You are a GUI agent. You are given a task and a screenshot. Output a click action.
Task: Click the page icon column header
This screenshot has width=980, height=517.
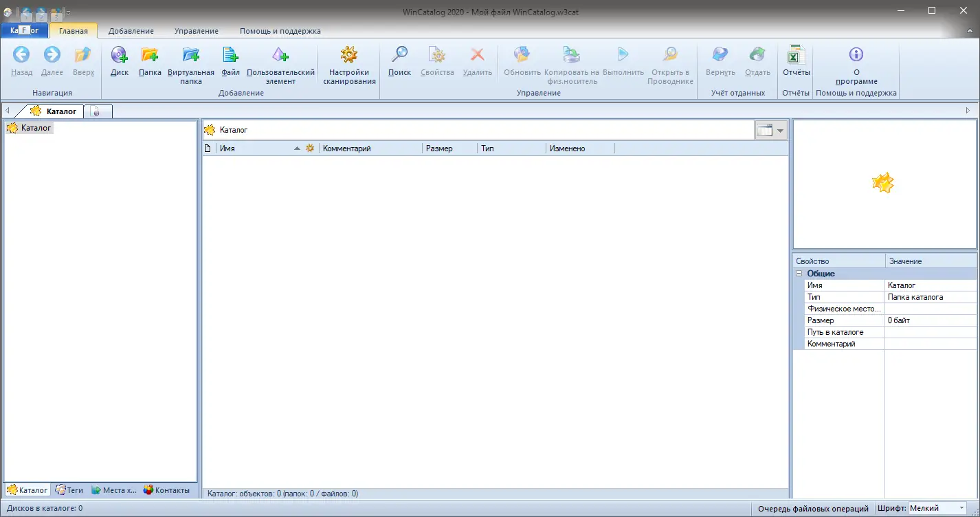[x=209, y=148]
